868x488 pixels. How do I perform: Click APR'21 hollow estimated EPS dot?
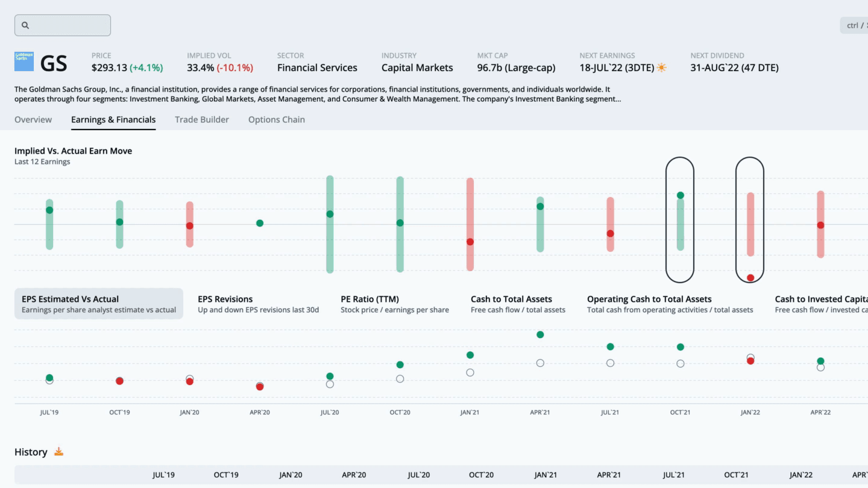(540, 363)
